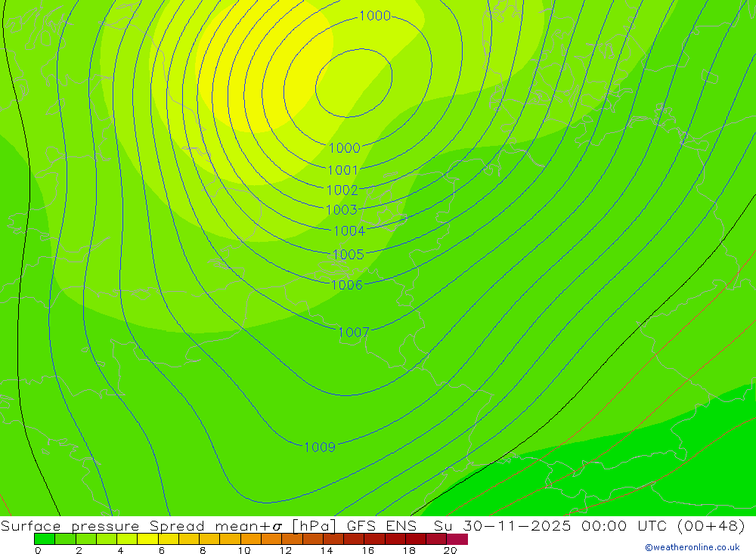756x554 pixels.
Task: Click the legend scale number 0
Action: click(38, 550)
